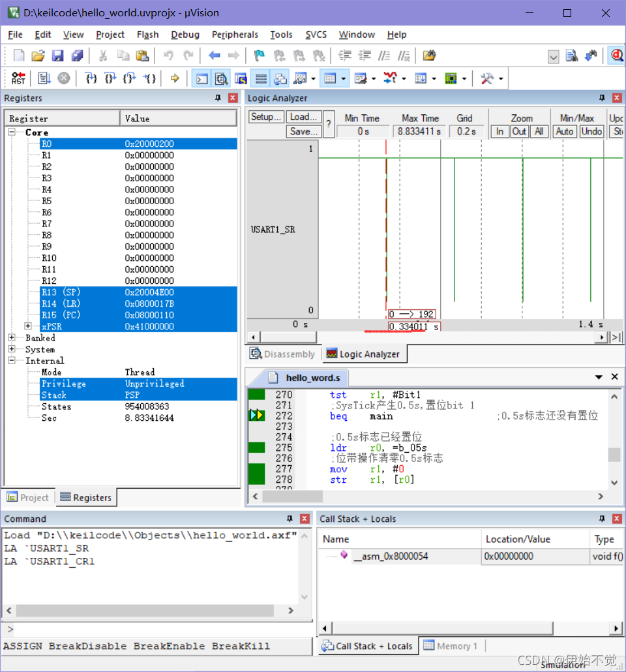Toggle Call Stack window button
The width and height of the screenshot is (626, 672).
pyautogui.click(x=280, y=78)
